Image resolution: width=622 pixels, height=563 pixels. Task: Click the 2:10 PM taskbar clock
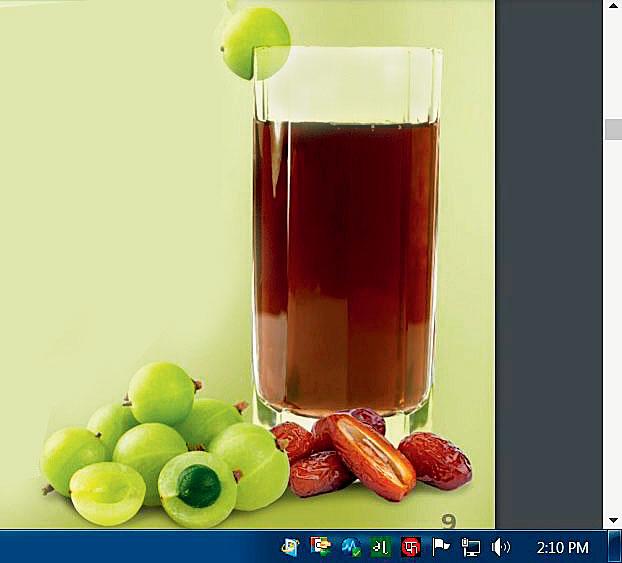point(562,548)
